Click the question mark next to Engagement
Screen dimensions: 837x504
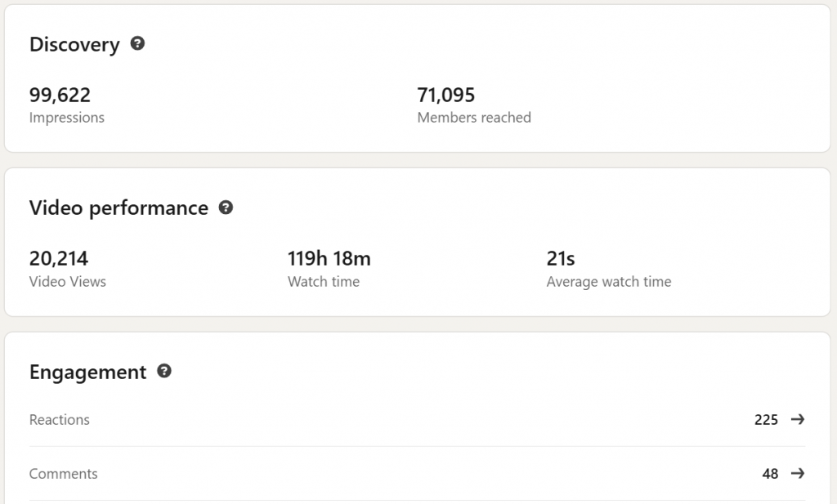[164, 372]
